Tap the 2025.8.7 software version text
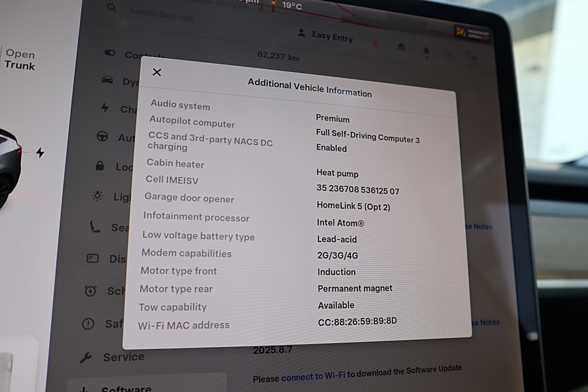Viewport: 588px width, 392px height. click(x=272, y=350)
